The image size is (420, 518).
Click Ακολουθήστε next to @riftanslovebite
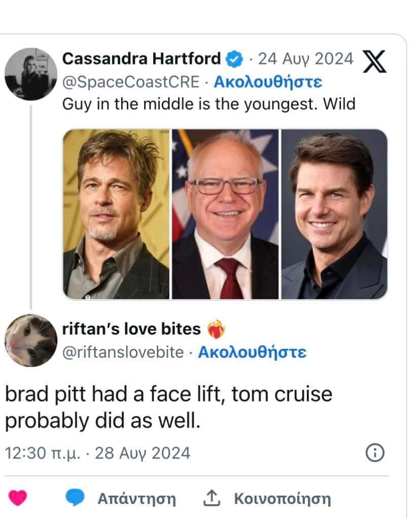[252, 352]
